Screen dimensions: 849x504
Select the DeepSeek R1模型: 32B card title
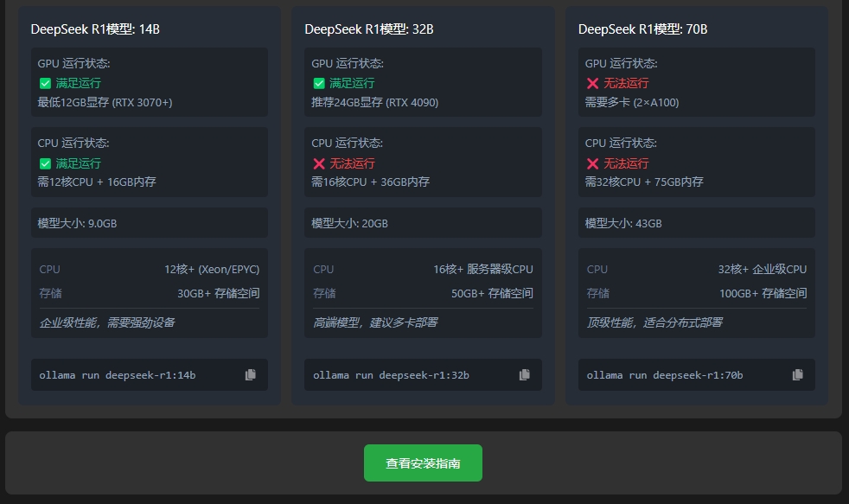pos(368,29)
